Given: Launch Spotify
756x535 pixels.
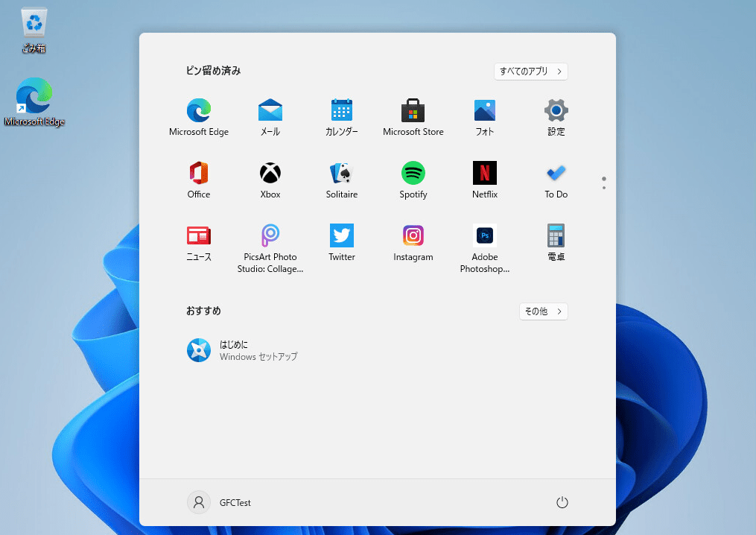Looking at the screenshot, I should pyautogui.click(x=413, y=180).
